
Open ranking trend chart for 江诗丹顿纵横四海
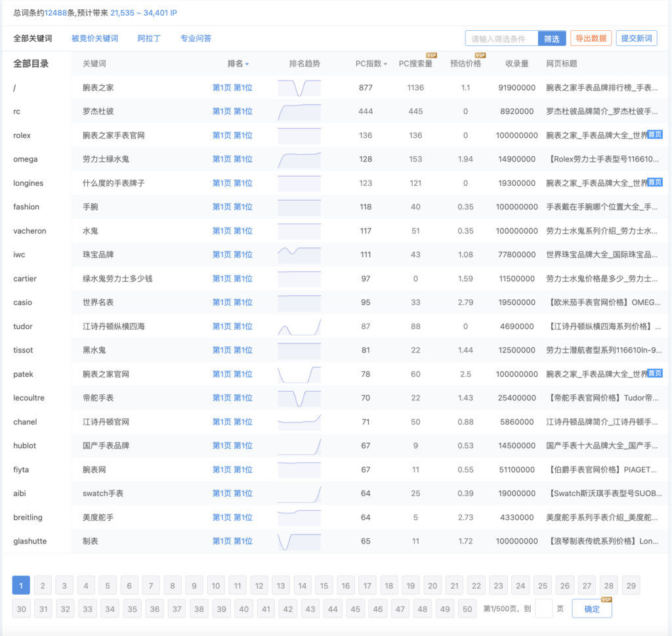tap(299, 327)
